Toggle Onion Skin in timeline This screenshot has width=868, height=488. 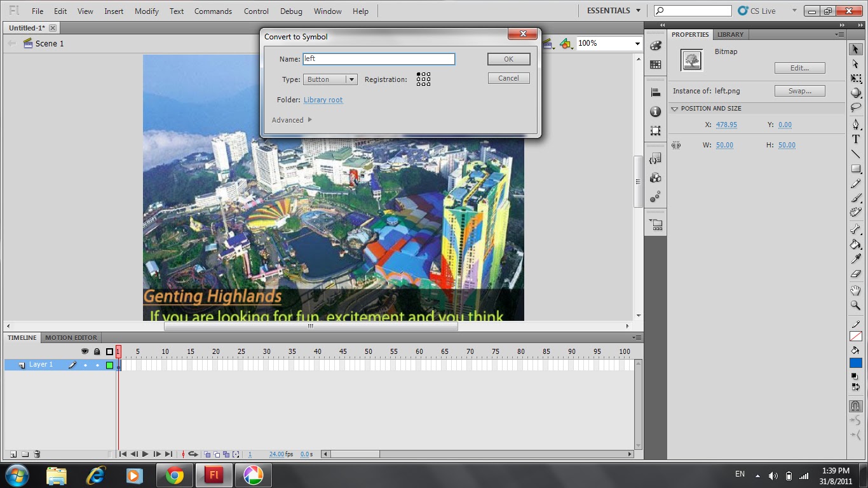click(207, 454)
